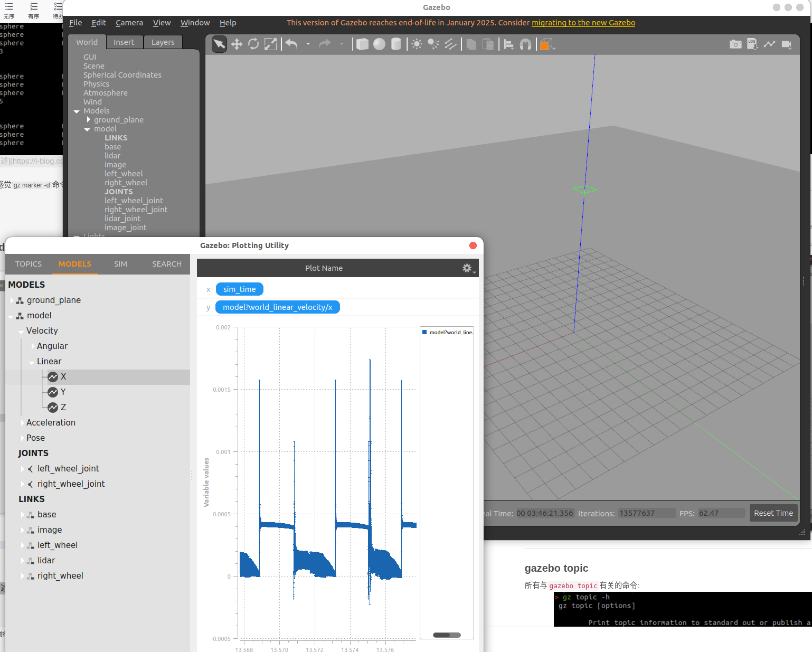Expand the Acceleration node
The image size is (812, 652).
click(22, 423)
